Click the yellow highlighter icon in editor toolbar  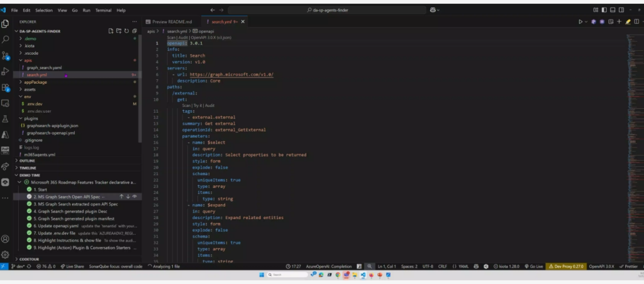tap(628, 22)
